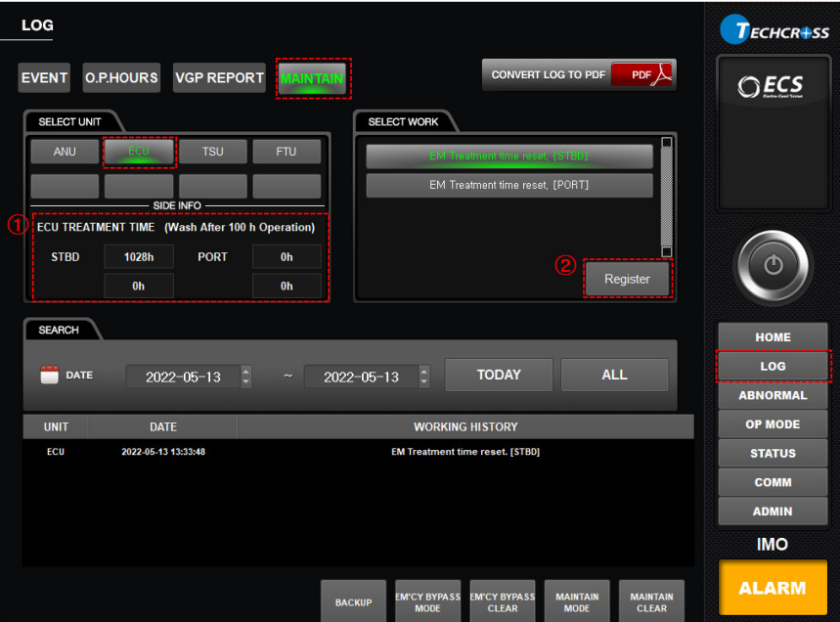Click the ECS logo panel
The image size is (840, 622).
774,133
